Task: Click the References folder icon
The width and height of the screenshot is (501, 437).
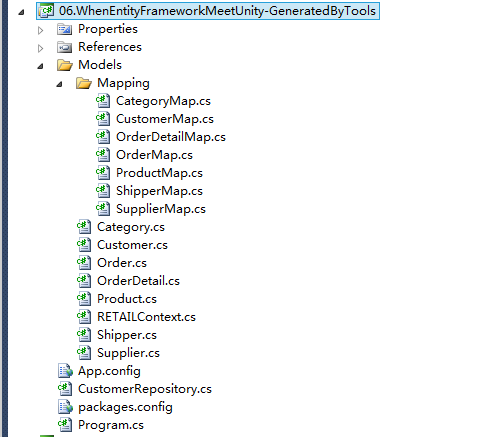Action: point(64,47)
